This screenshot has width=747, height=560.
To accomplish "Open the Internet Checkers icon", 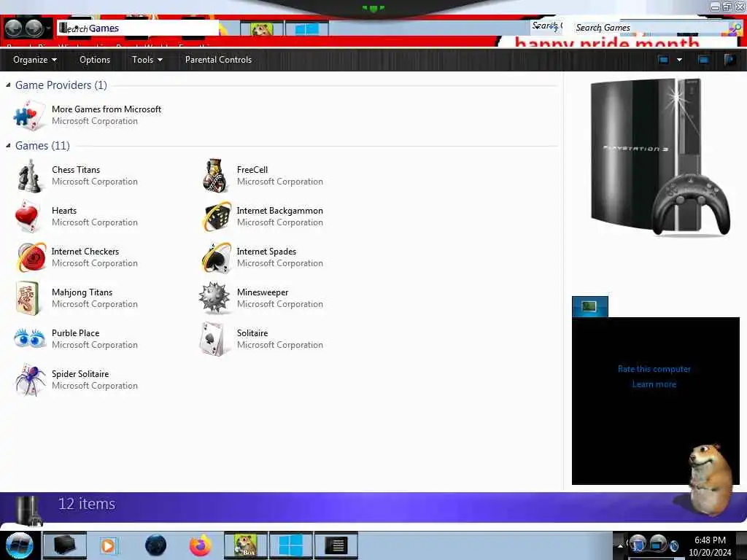I will pos(31,257).
